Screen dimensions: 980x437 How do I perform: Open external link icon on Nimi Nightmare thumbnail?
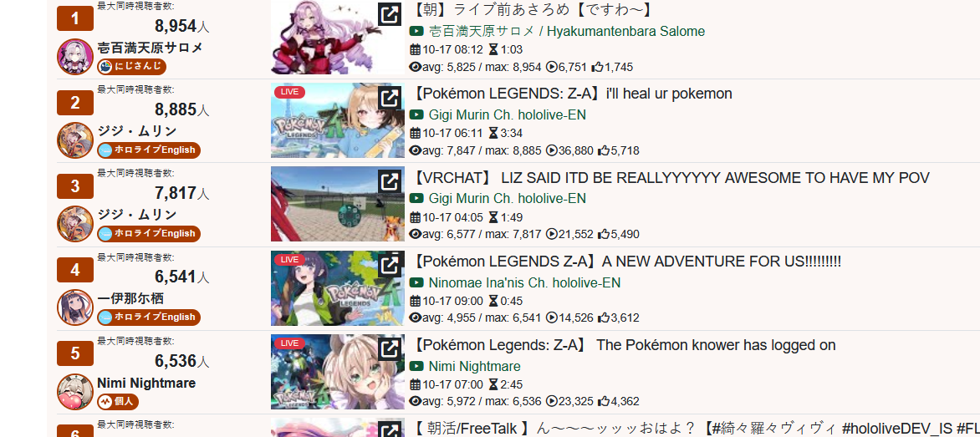point(390,348)
